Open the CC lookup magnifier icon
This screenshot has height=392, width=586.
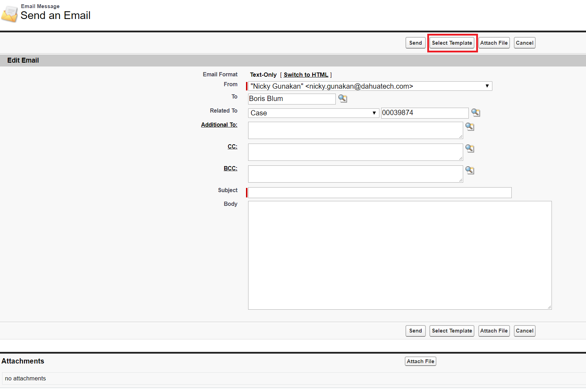coord(470,148)
